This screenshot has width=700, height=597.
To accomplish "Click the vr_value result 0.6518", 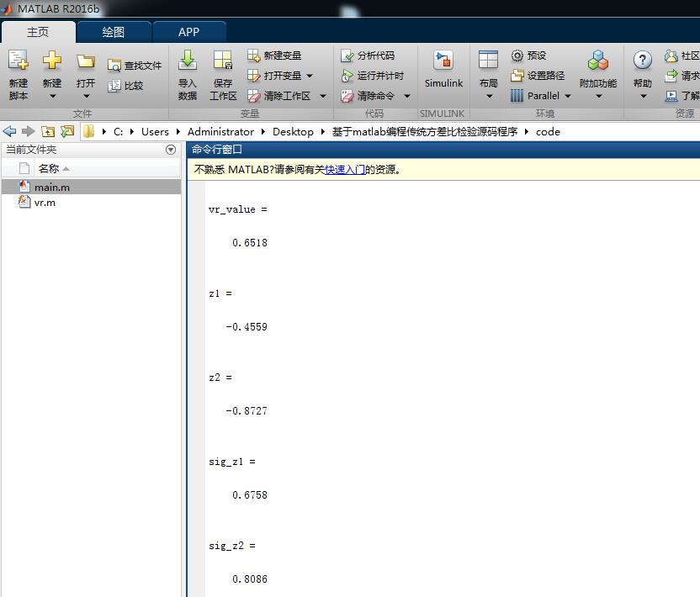I will (x=250, y=243).
